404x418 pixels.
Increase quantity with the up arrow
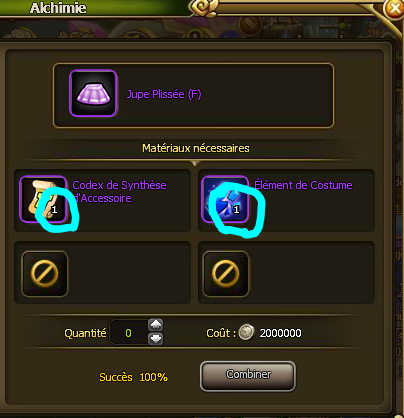click(x=156, y=324)
